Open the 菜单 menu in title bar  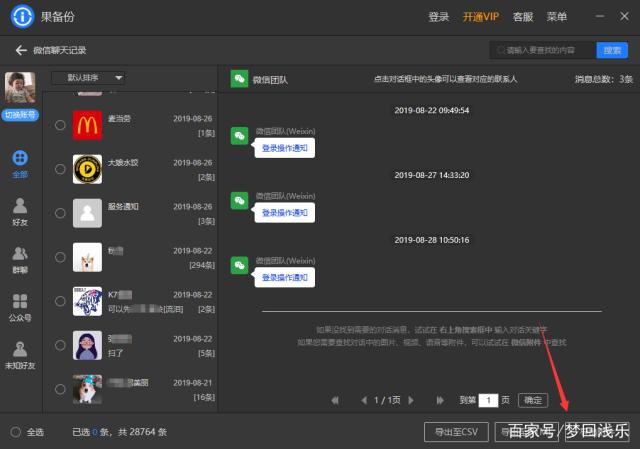tap(557, 17)
